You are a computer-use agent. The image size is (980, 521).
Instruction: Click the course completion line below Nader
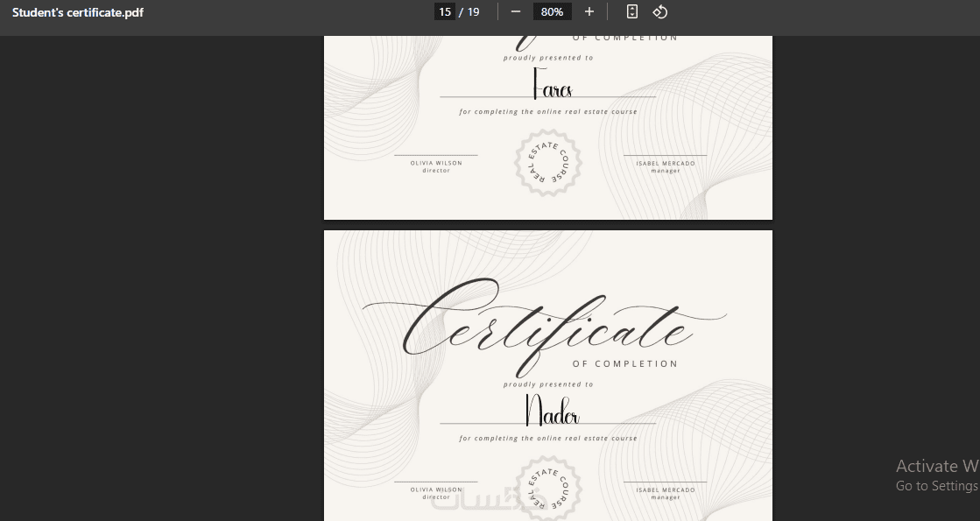[548, 438]
